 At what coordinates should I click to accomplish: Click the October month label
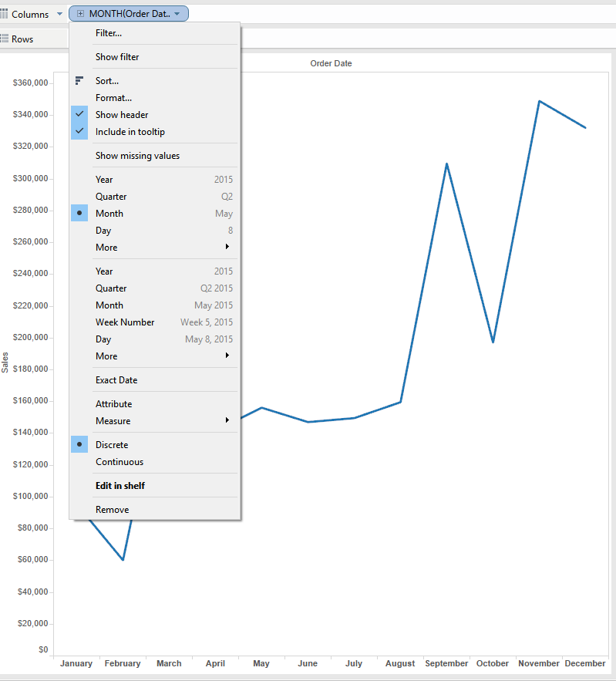(493, 663)
